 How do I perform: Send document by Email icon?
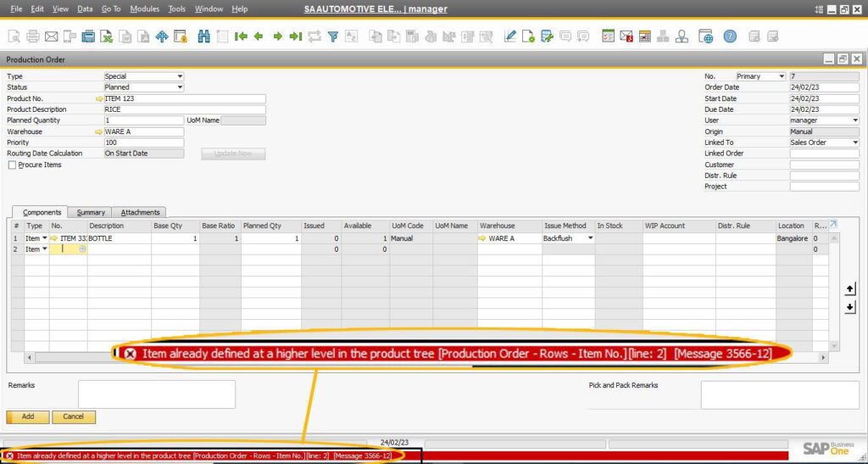coord(51,36)
